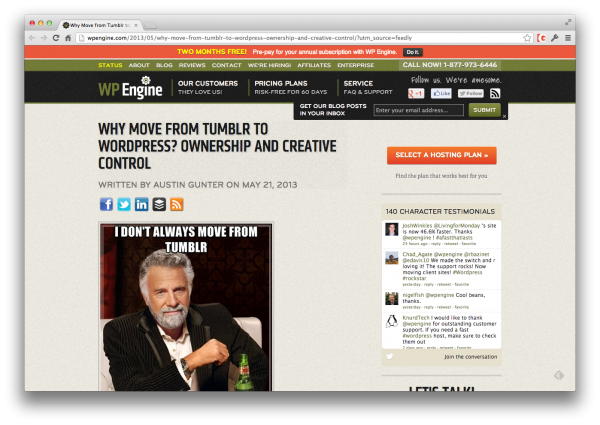Like WP Engine on Facebook
This screenshot has height=425, width=600.
tap(441, 93)
